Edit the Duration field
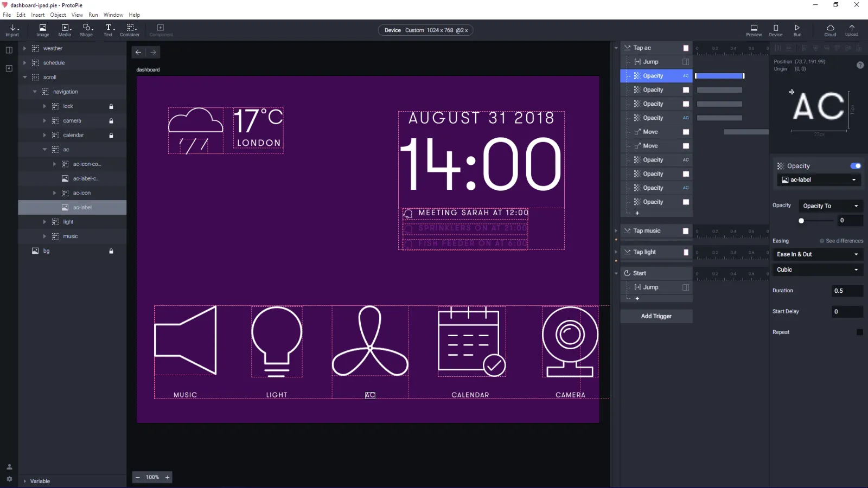This screenshot has height=488, width=868. point(847,291)
